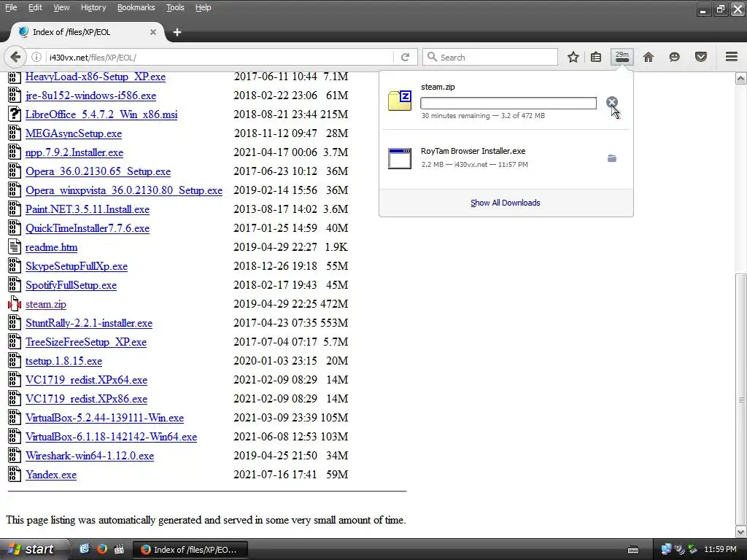This screenshot has height=560, width=747.
Task: Launch Firefox from quick launch bar
Action: [101, 549]
